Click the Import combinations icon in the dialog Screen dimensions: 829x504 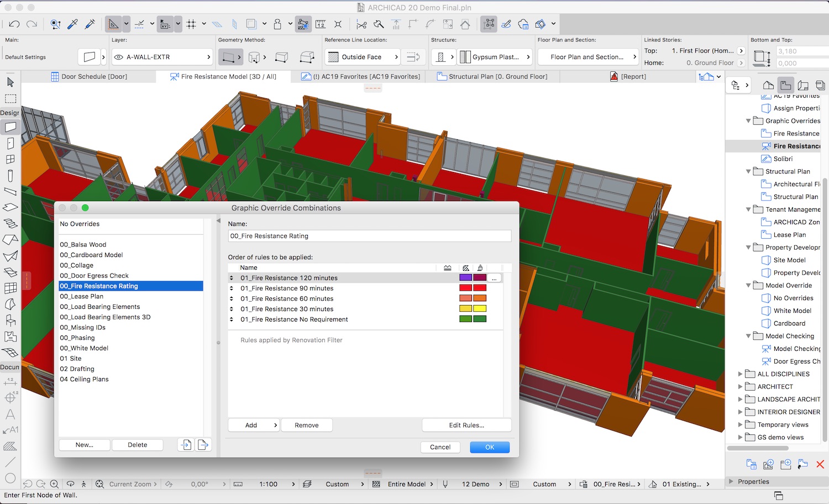[x=186, y=445]
